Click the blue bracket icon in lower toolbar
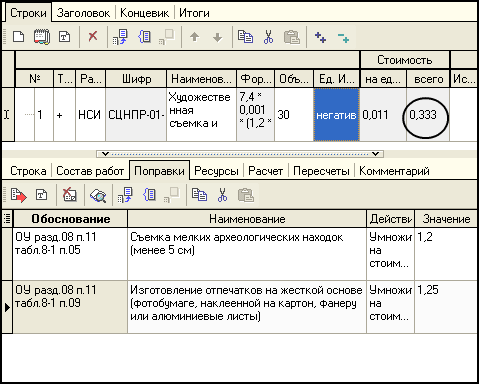This screenshot has height=384, width=479. point(149,194)
